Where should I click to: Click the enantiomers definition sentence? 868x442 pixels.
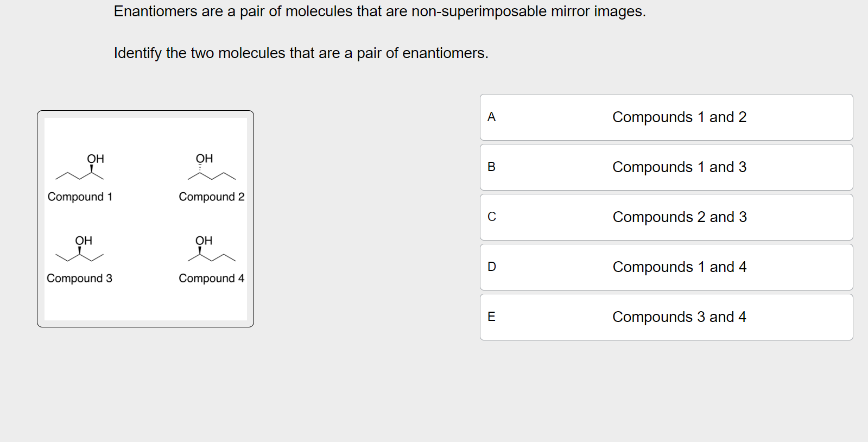pos(379,11)
